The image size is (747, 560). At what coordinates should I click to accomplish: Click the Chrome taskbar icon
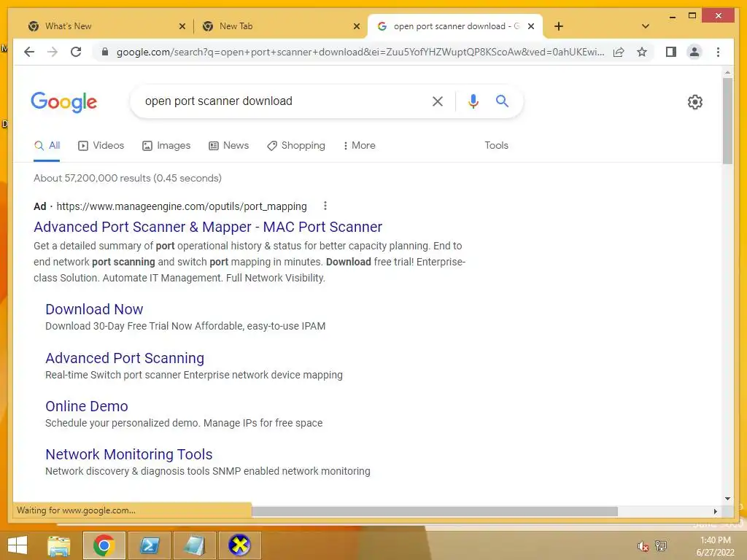104,545
